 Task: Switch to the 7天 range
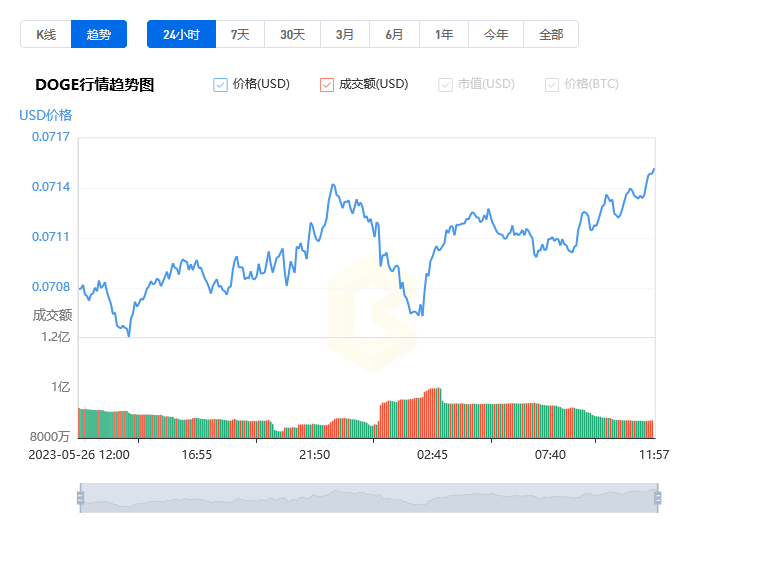(240, 34)
